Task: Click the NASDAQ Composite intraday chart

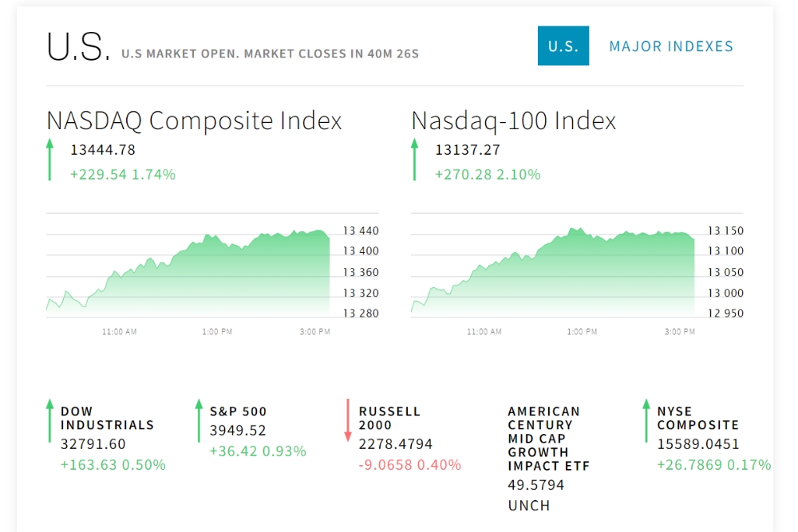Action: (x=188, y=271)
